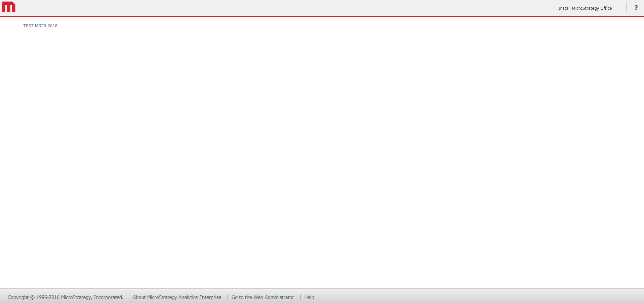Click the word "Office" in header link
644x303 pixels.
click(x=606, y=8)
